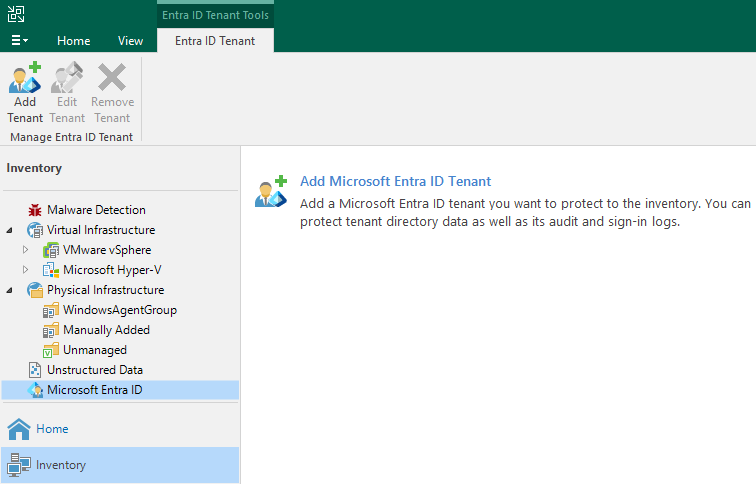The width and height of the screenshot is (756, 484).
Task: Click the Inventory pane heading
Action: 34,168
